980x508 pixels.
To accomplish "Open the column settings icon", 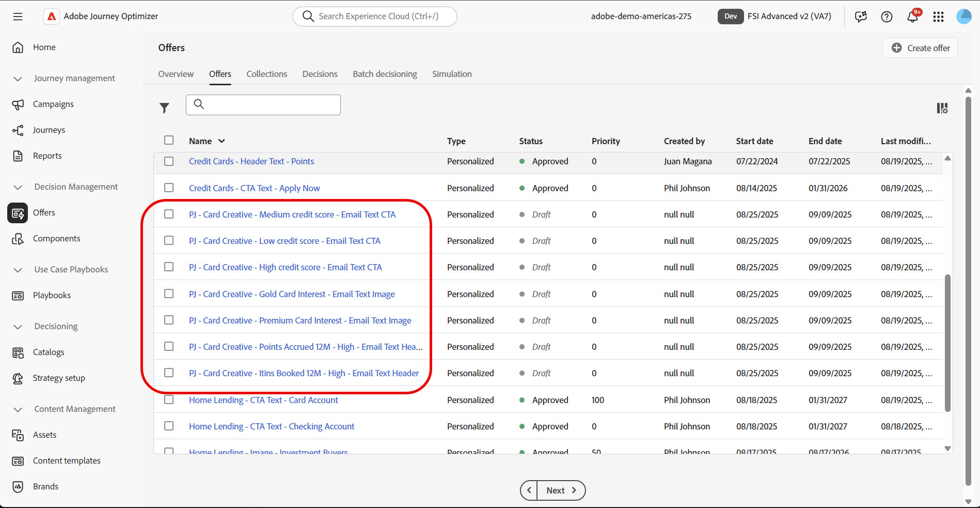I will tap(942, 108).
